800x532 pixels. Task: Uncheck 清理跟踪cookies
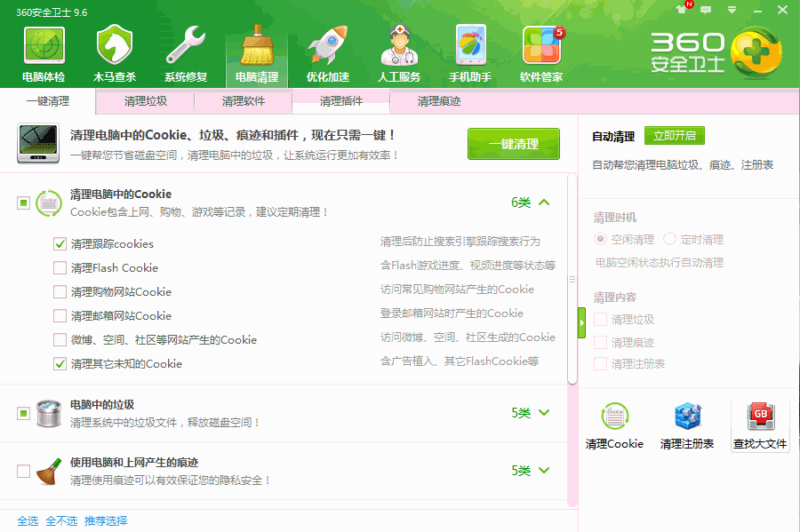pyautogui.click(x=60, y=243)
